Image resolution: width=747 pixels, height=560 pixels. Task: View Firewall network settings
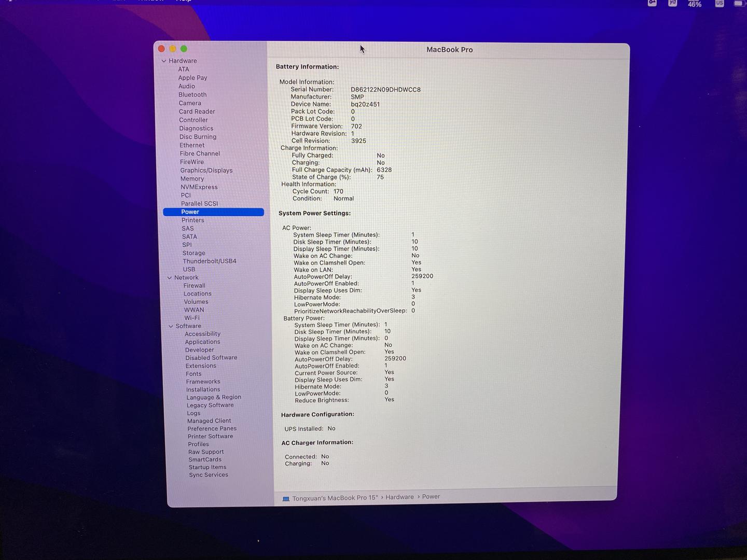pos(195,286)
